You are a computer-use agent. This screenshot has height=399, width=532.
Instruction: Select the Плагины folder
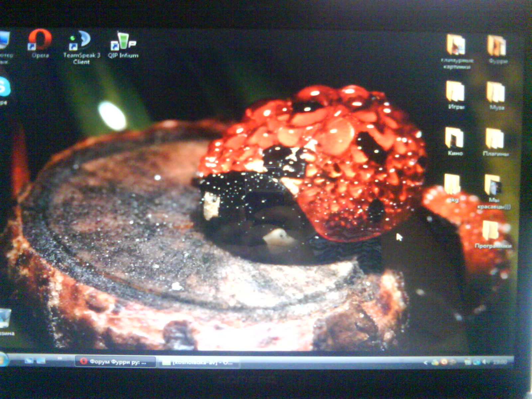(x=495, y=139)
